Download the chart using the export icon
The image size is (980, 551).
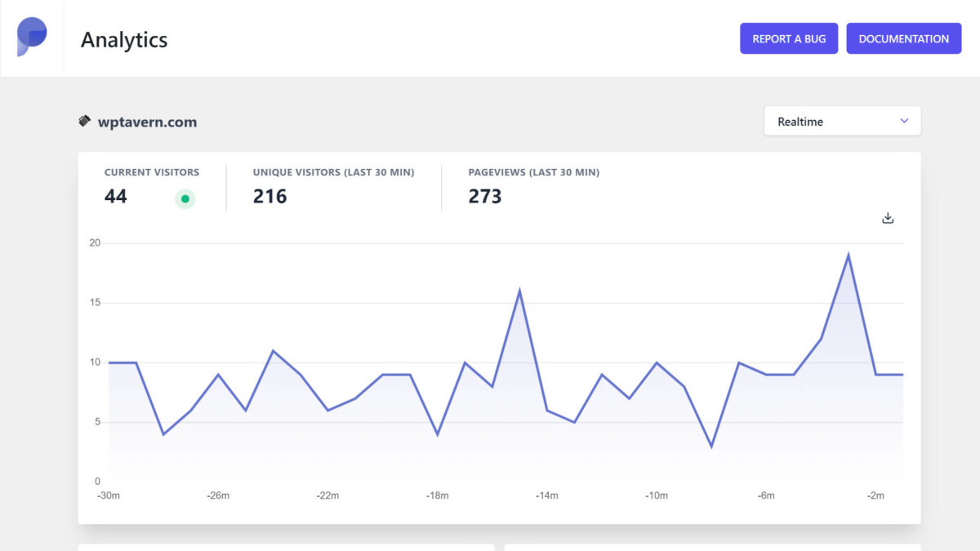pos(888,218)
